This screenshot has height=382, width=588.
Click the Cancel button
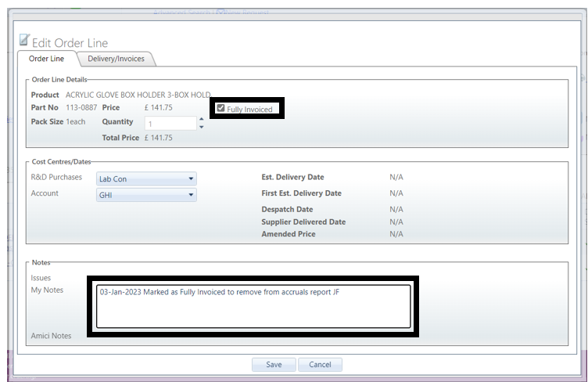pos(320,364)
